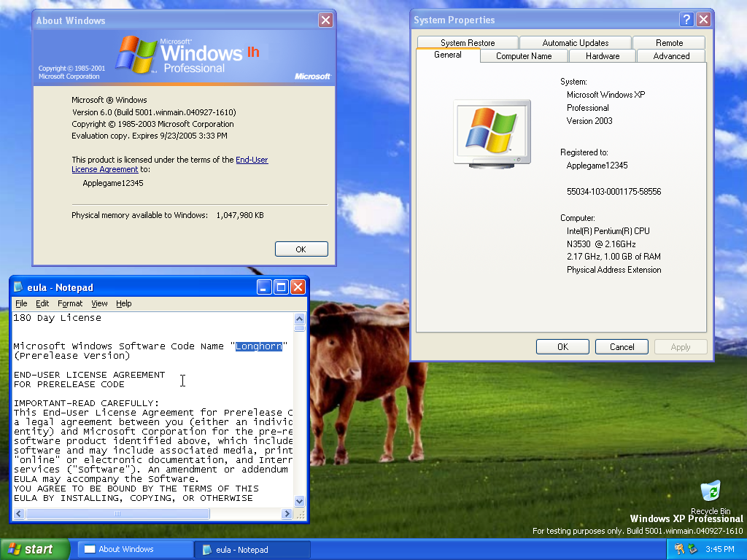Click the Notepad horizontal scrollbar thumb

click(117, 514)
